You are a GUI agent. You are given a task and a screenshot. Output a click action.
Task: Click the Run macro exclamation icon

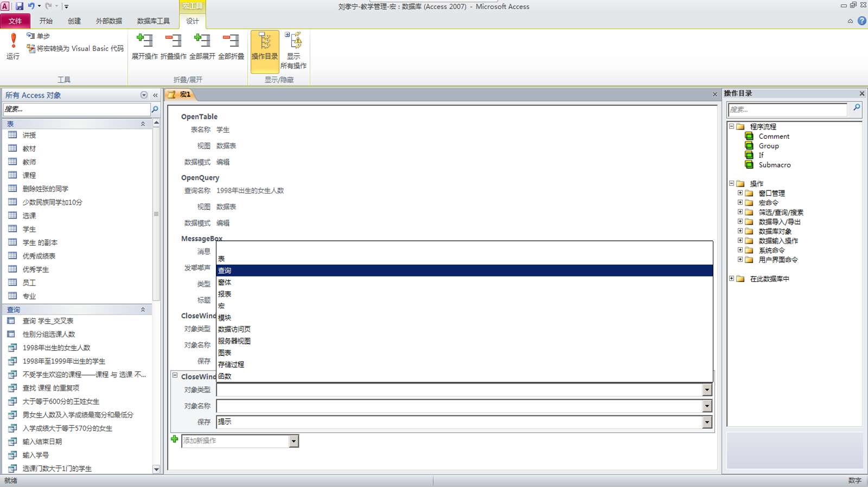pos(13,41)
